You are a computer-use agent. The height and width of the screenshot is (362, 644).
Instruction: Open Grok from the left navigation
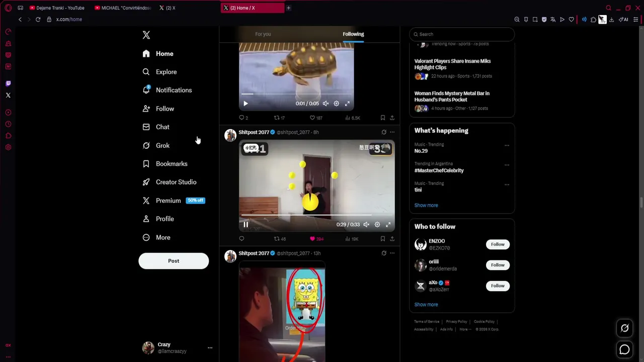click(156, 145)
